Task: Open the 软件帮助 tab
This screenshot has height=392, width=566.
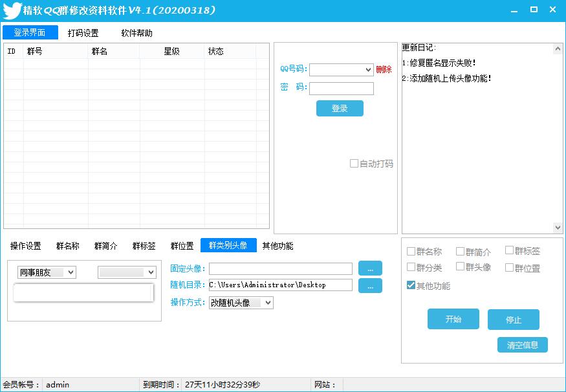Action: point(136,33)
